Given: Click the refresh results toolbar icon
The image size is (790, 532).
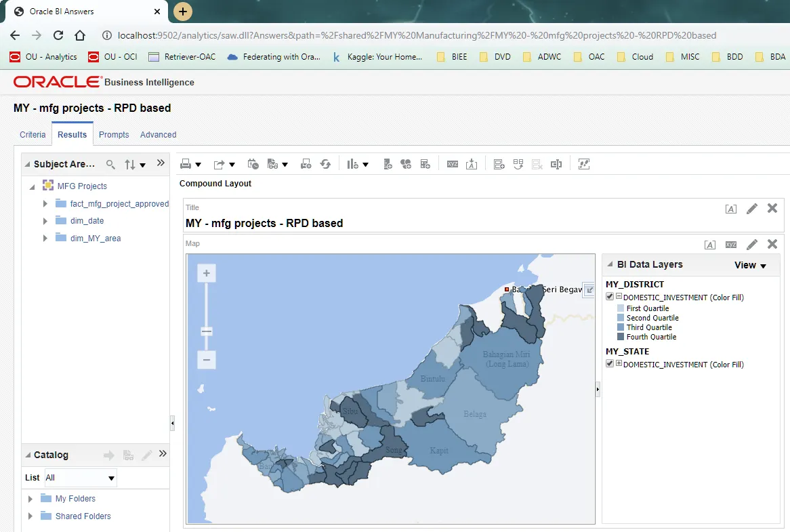Looking at the screenshot, I should click(x=325, y=164).
